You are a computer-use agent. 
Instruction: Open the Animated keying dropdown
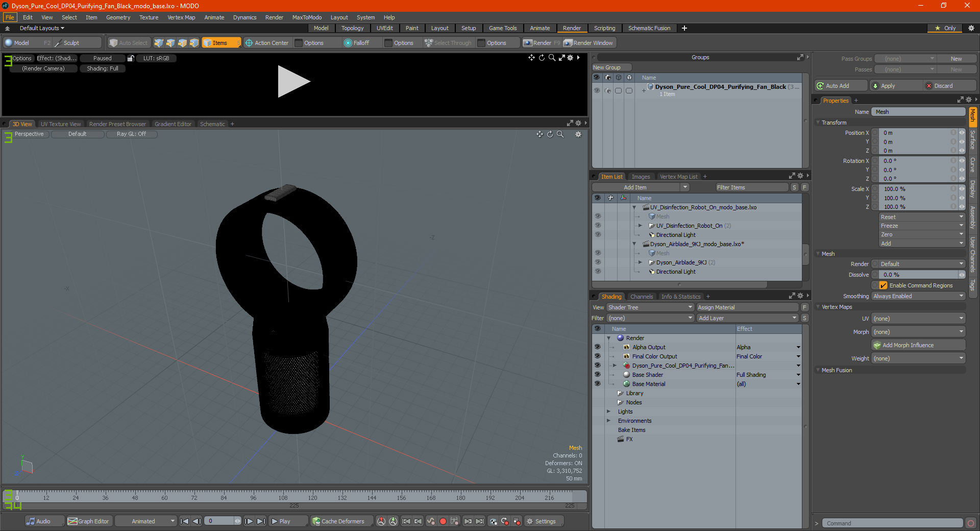(x=145, y=521)
